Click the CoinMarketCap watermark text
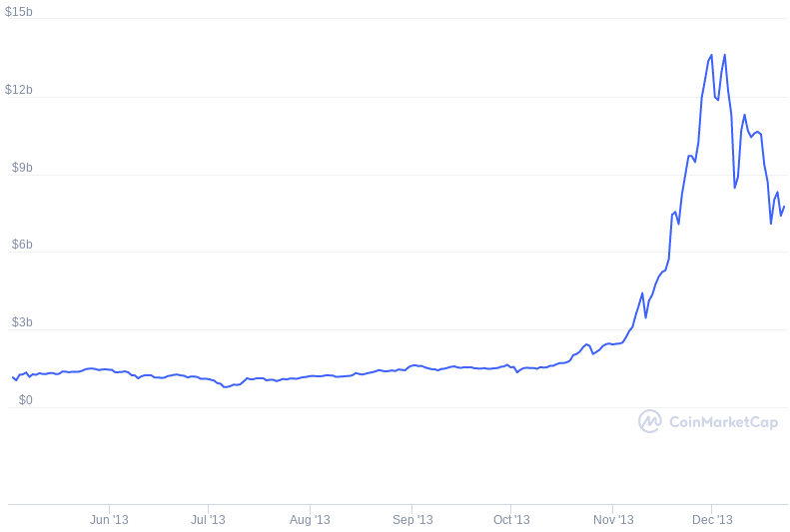 pos(722,422)
